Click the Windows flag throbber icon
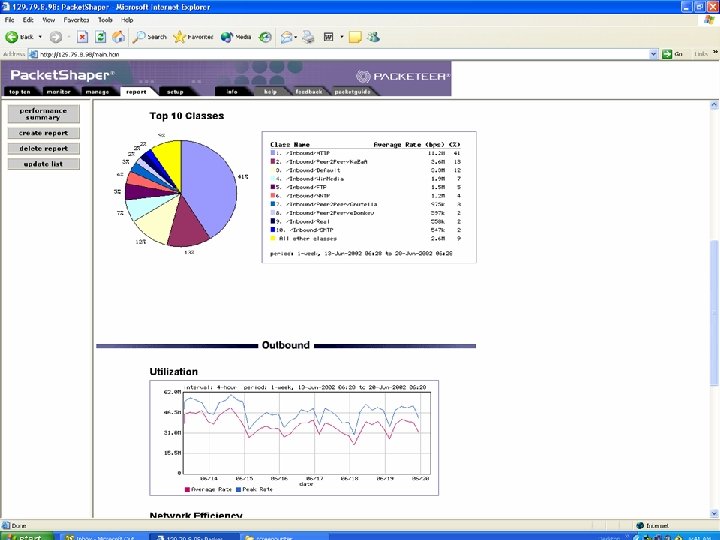 point(709,20)
